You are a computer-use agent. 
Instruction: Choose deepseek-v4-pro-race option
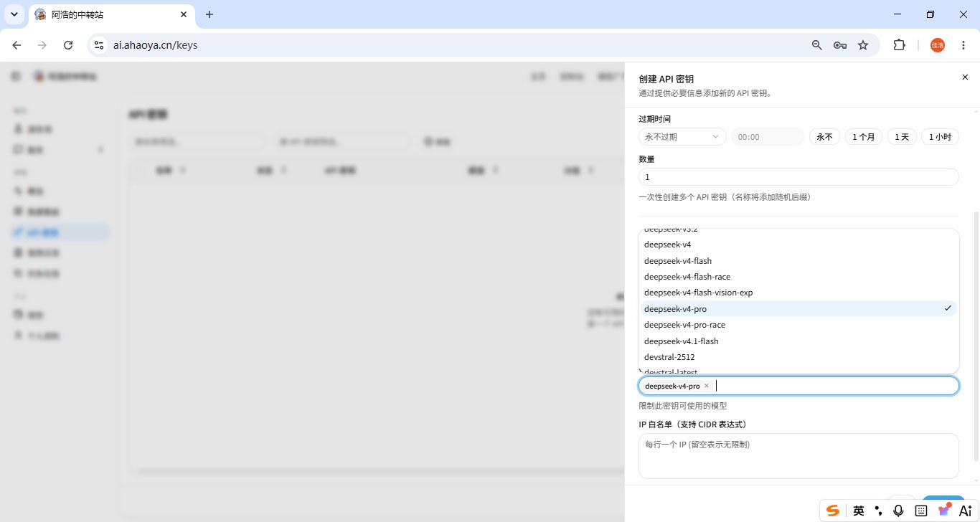pos(798,325)
